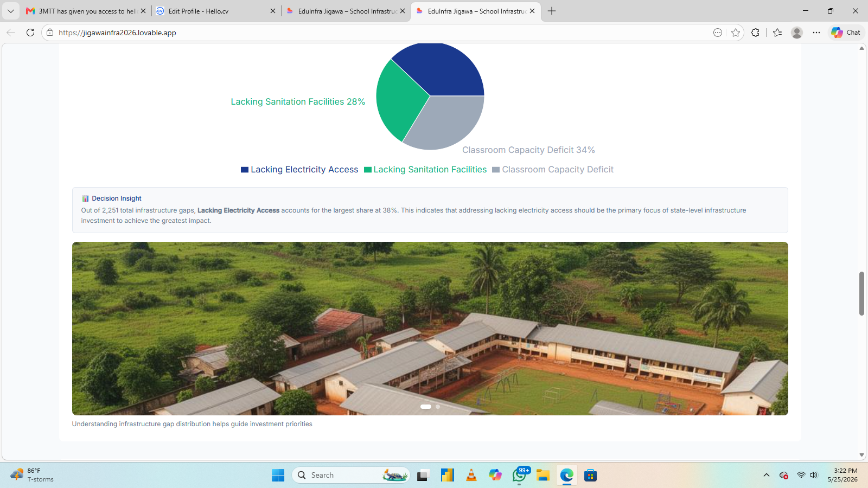The image size is (868, 488).
Task: Open the volume speaker icon
Action: click(x=814, y=476)
